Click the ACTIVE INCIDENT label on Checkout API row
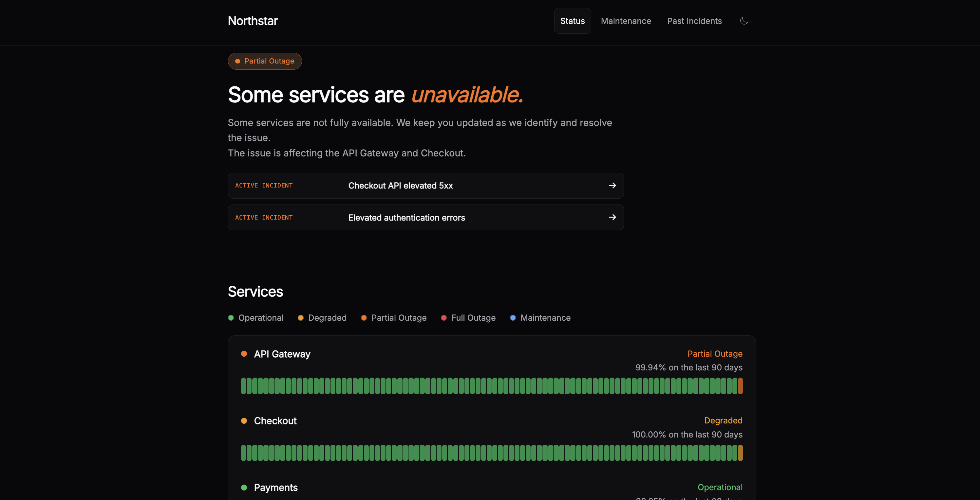This screenshot has height=500, width=980. click(264, 186)
